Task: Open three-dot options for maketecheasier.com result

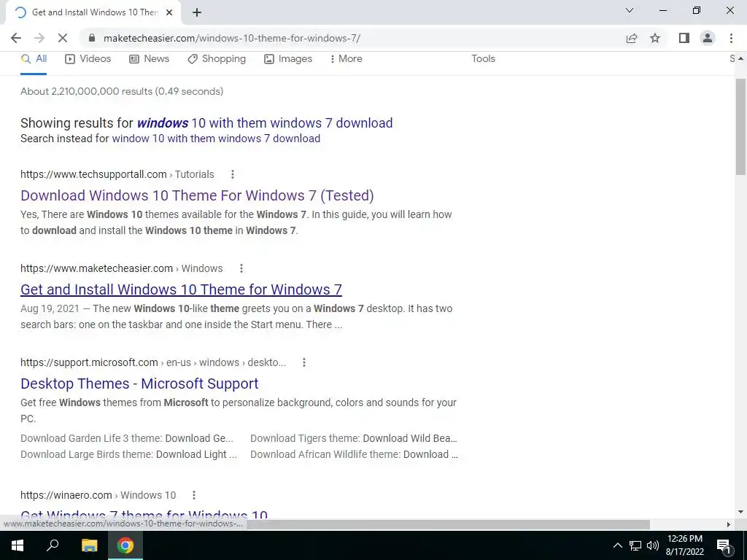Action: (x=241, y=268)
